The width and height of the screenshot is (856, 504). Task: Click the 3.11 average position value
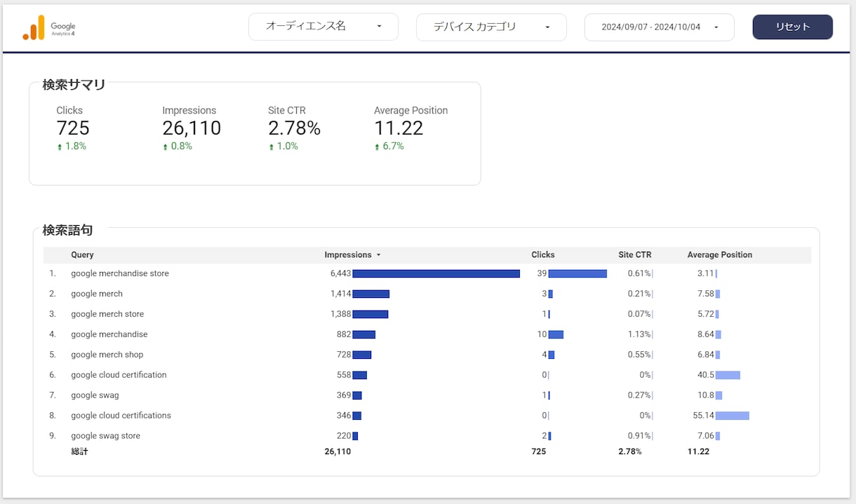[x=705, y=273]
